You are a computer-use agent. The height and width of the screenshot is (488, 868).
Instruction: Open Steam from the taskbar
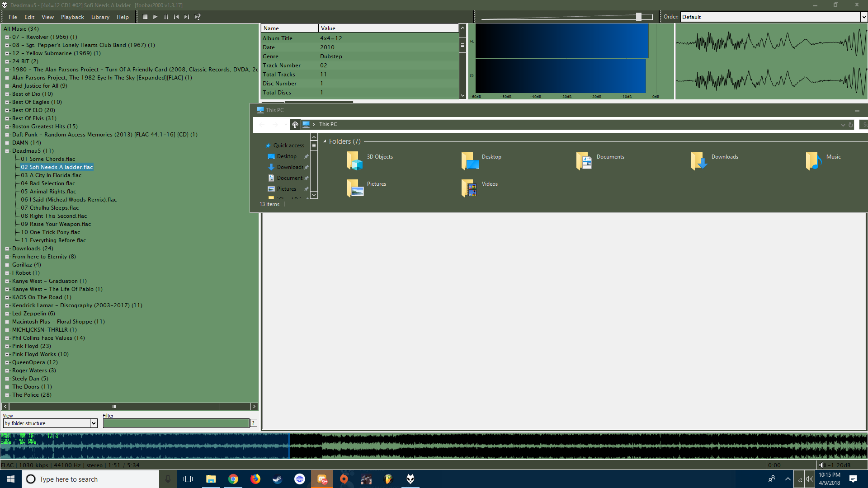278,479
